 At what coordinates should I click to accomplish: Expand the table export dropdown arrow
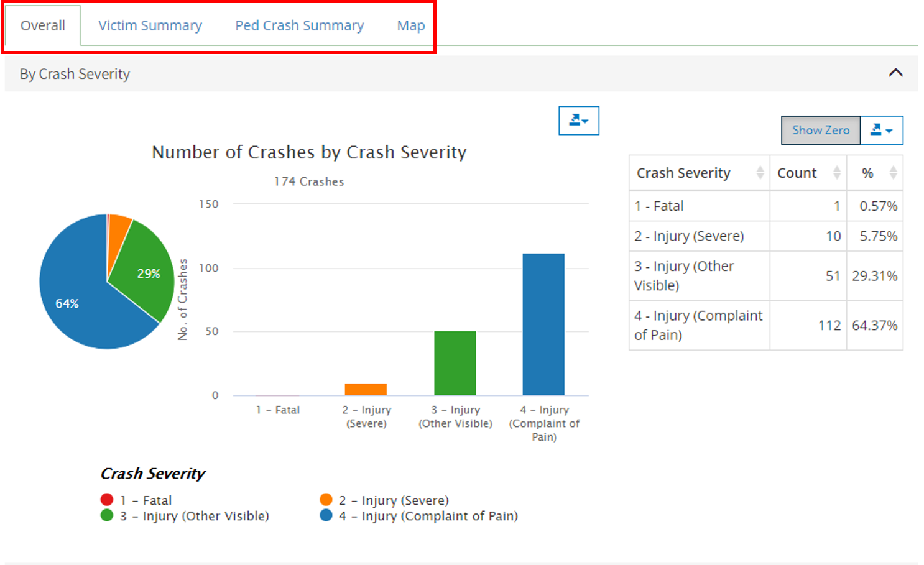click(890, 130)
